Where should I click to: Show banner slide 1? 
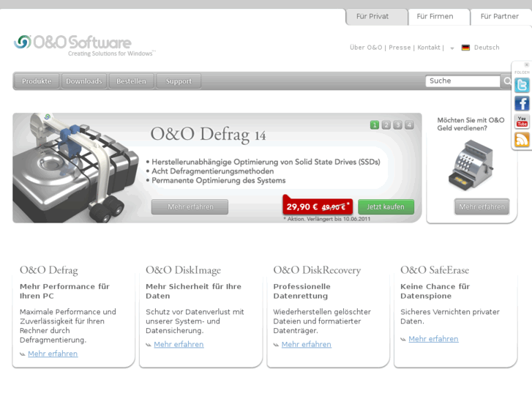click(375, 125)
